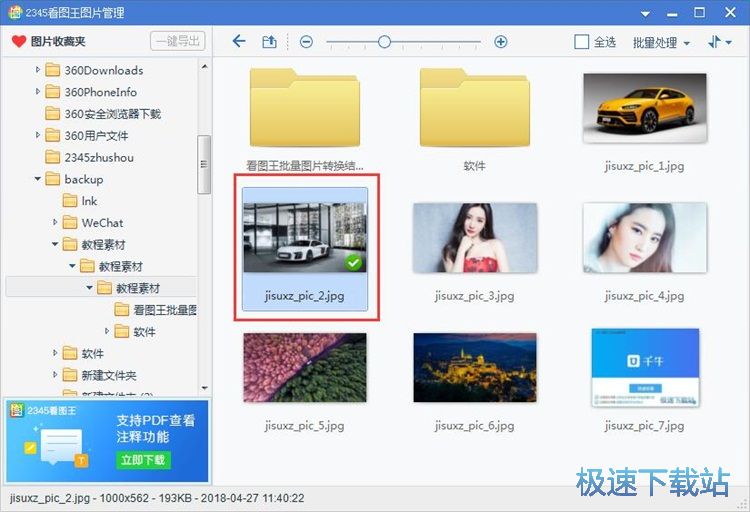Screen dimensions: 750x512
Task: Select the jisuxz_pic_1.jpg yellow car thumbnail
Action: pyautogui.click(x=644, y=108)
